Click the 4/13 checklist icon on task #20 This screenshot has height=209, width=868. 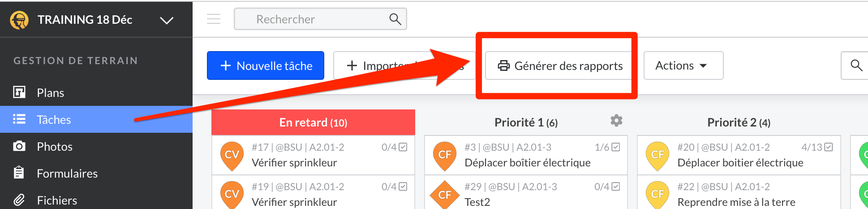point(829,147)
